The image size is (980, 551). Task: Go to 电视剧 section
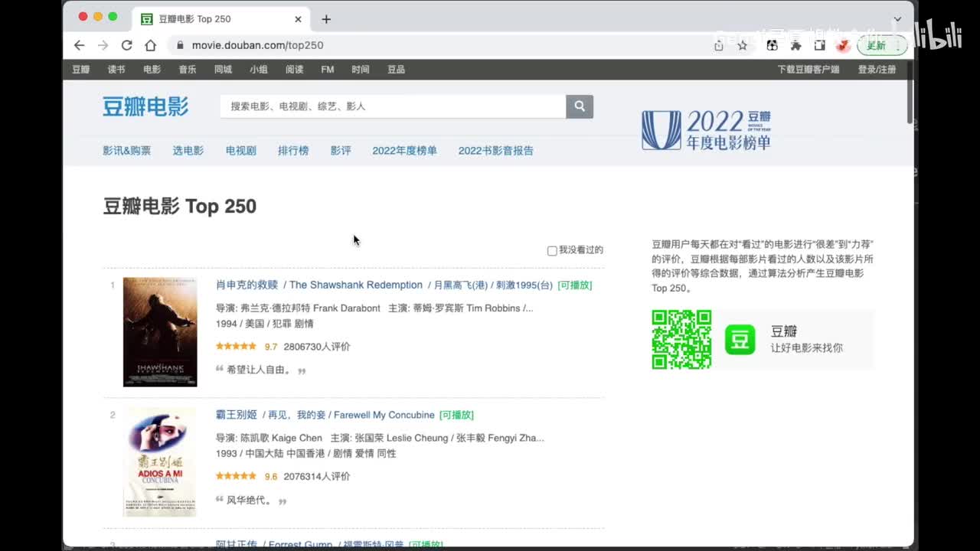[x=241, y=151]
